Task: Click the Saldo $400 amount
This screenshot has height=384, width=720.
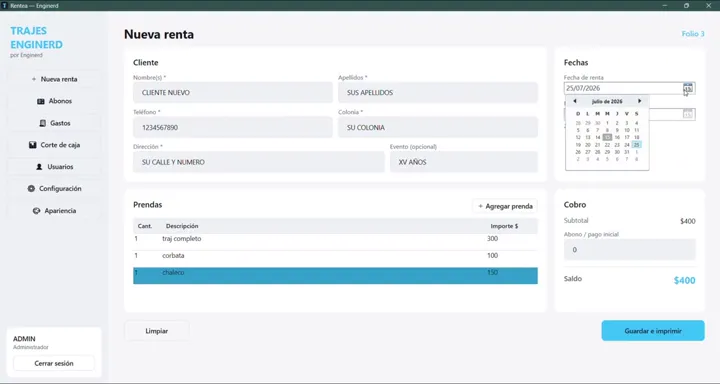Action: click(684, 281)
